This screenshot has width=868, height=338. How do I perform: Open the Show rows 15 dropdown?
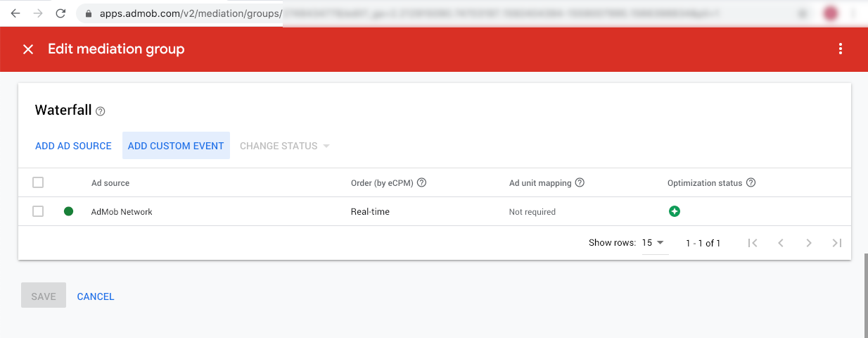point(653,243)
